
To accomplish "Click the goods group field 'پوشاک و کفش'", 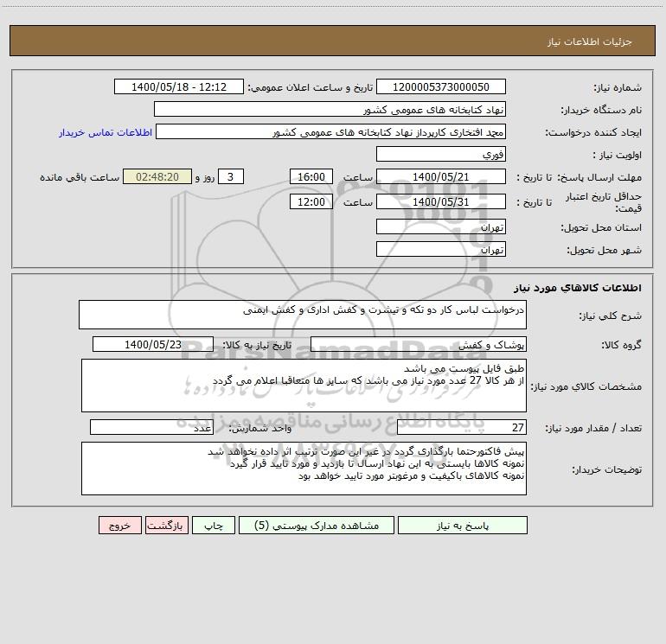I will [x=419, y=345].
